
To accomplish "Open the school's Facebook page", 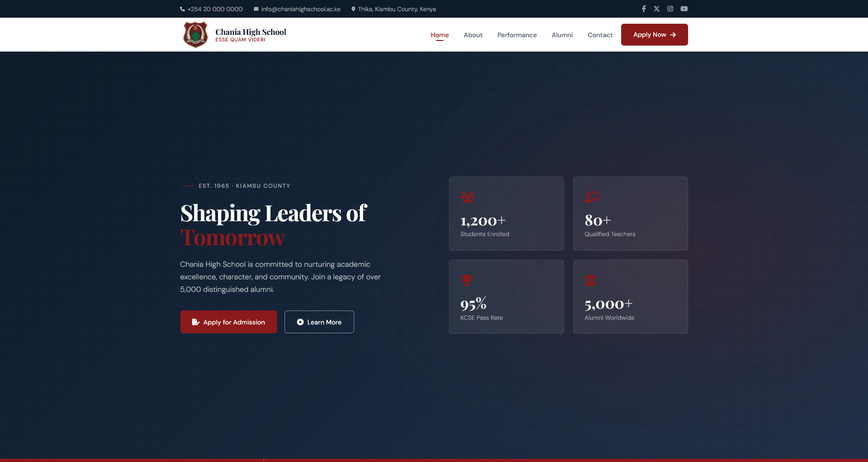I will coord(643,8).
